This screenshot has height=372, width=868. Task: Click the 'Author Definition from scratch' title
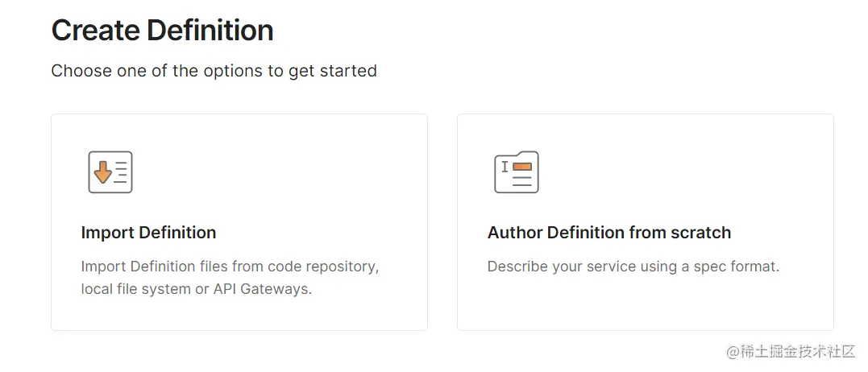(608, 233)
